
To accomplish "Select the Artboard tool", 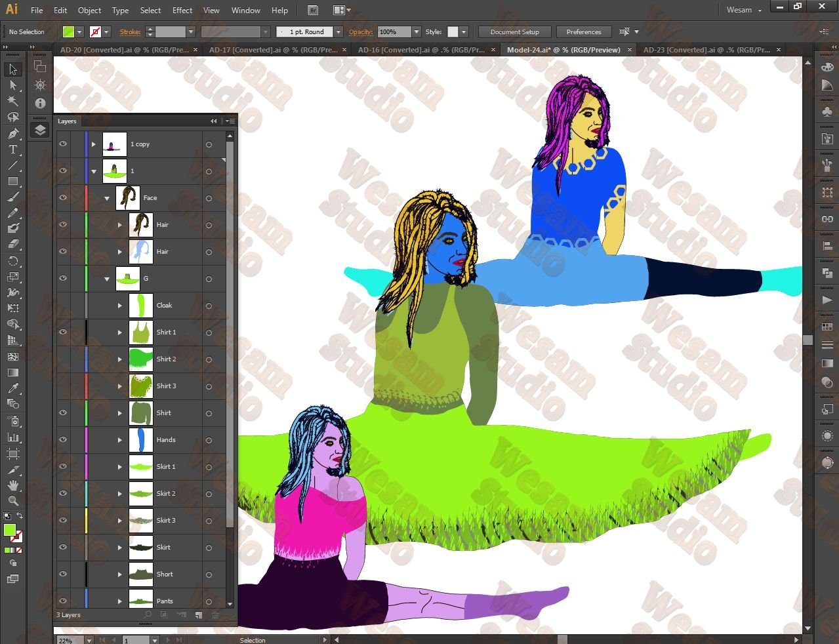I will (x=12, y=453).
